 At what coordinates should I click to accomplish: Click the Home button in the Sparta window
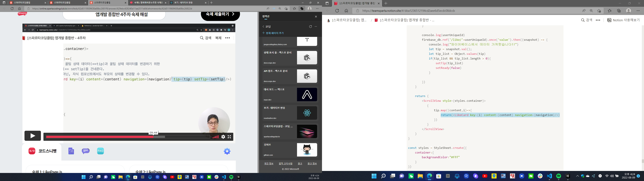[19, 9]
